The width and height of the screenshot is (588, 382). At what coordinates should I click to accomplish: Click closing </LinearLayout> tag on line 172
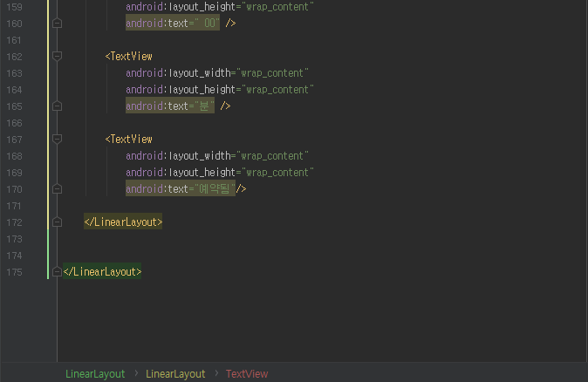coord(123,222)
